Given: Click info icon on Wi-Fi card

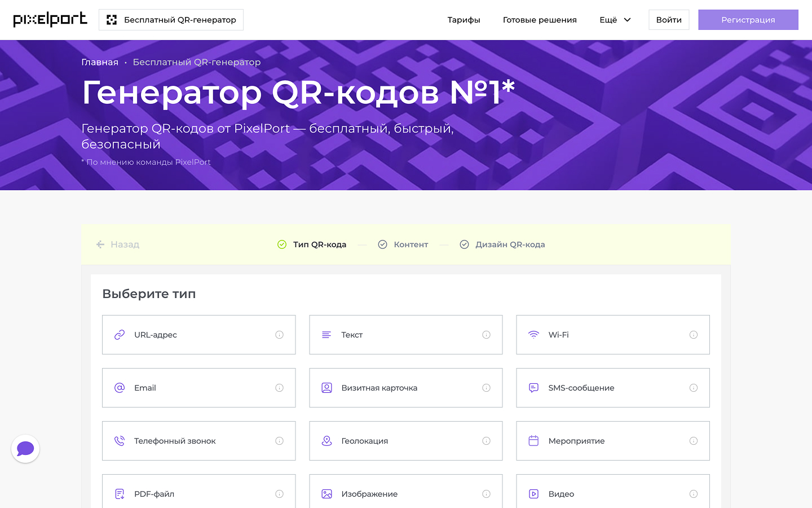Looking at the screenshot, I should point(694,335).
